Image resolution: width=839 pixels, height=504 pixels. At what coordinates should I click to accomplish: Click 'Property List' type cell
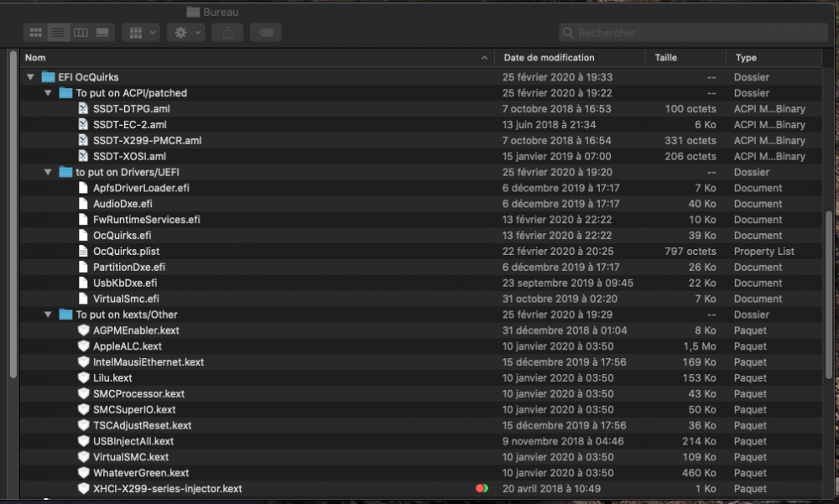764,251
